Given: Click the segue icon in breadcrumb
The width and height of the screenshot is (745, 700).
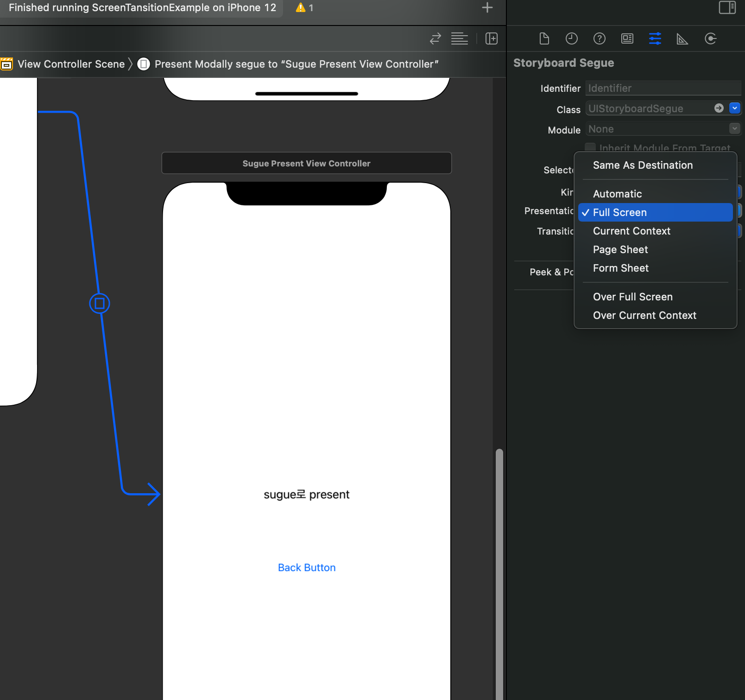Looking at the screenshot, I should pos(144,64).
